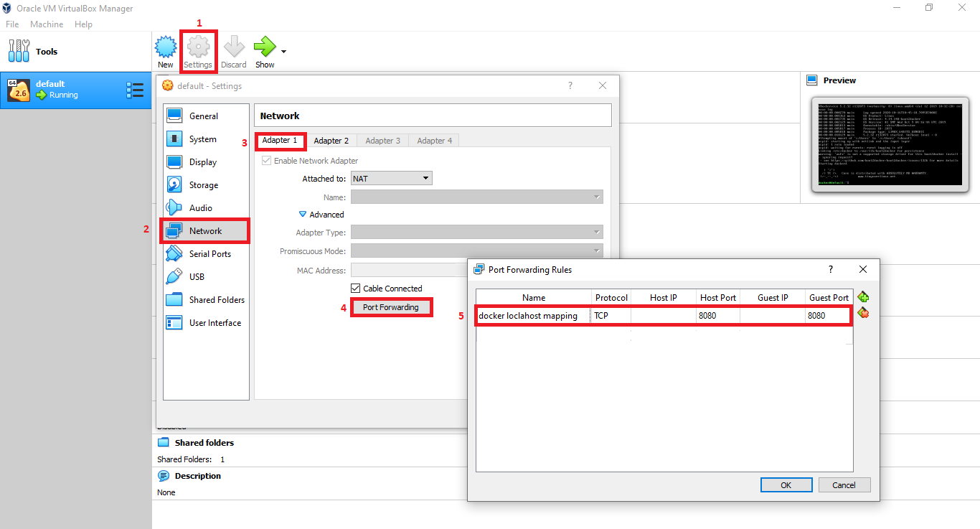Open the network Name dropdown

[476, 197]
